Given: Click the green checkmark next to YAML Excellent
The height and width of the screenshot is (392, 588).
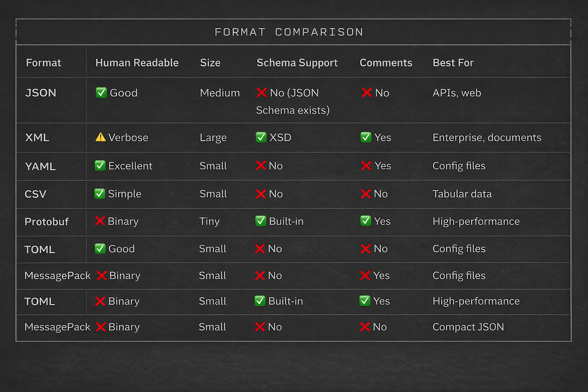Looking at the screenshot, I should tap(100, 166).
